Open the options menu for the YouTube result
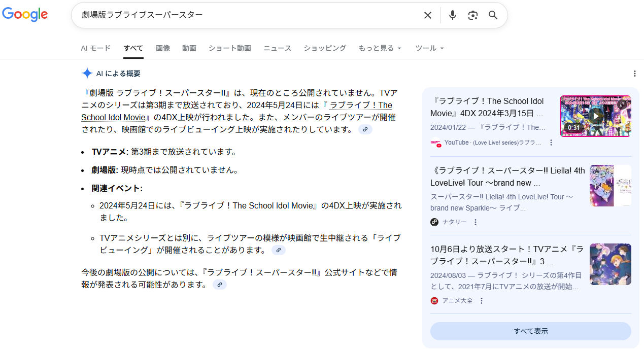The width and height of the screenshot is (644, 351). [x=551, y=143]
